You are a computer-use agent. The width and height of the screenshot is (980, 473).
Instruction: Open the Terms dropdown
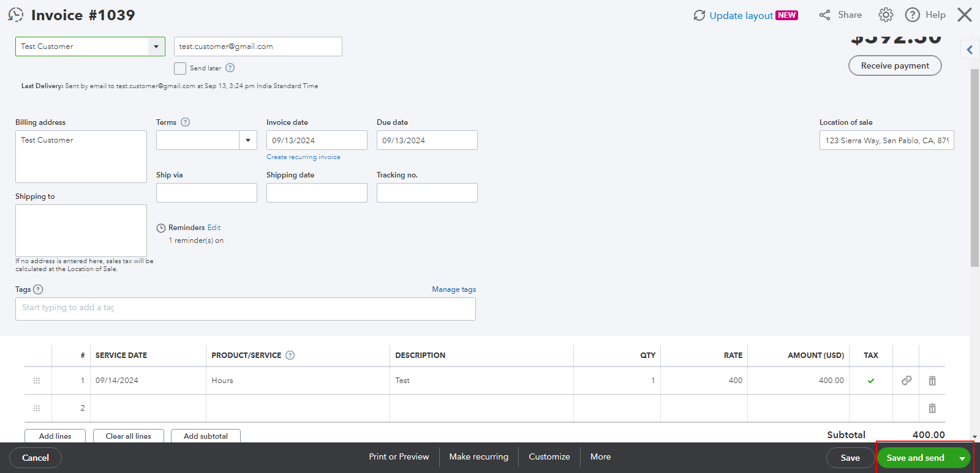tap(247, 140)
